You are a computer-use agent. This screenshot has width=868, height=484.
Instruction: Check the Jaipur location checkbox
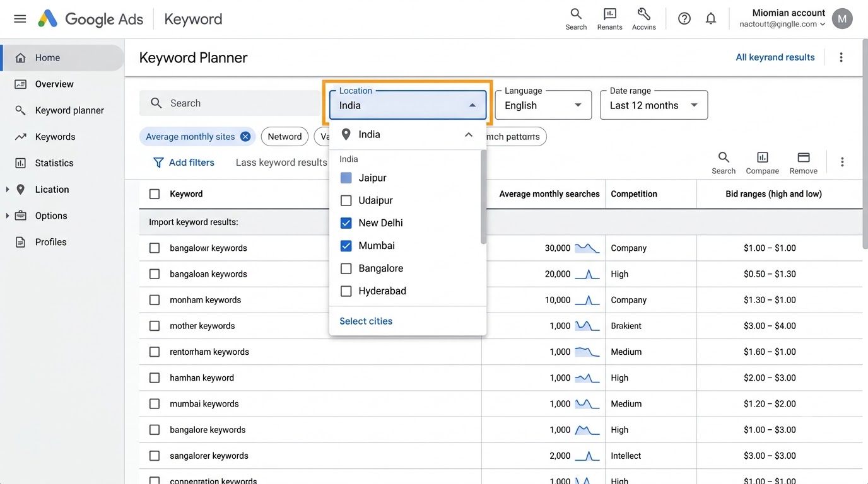346,178
